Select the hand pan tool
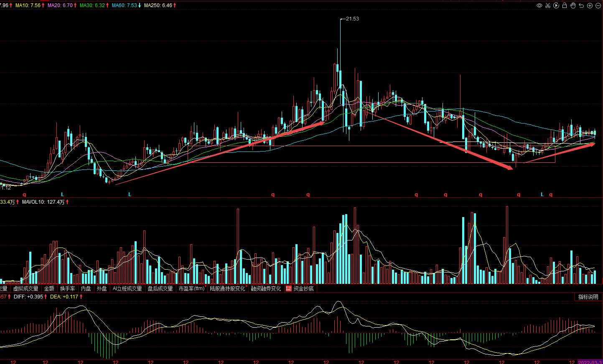 [573, 5]
